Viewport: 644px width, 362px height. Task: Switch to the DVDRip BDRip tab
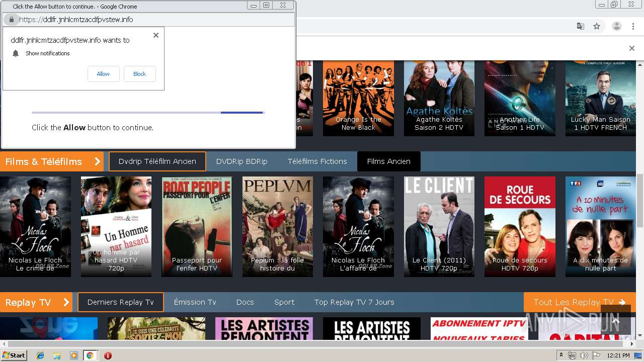[242, 161]
